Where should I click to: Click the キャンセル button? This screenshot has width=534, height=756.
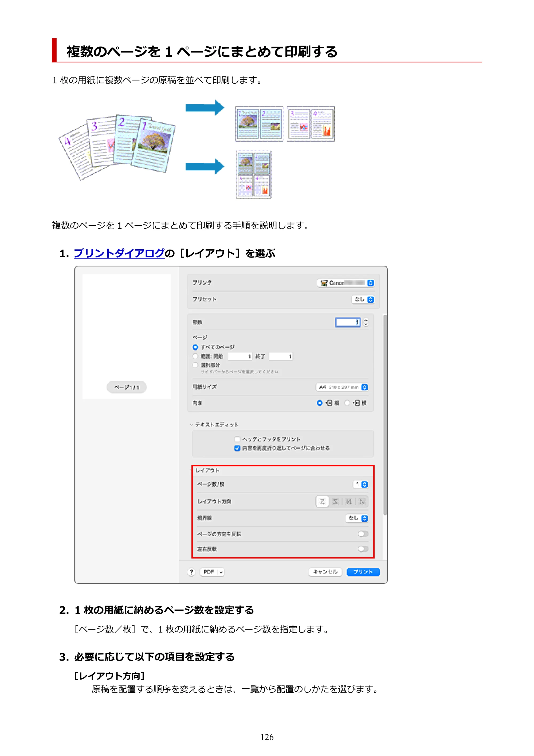click(325, 572)
